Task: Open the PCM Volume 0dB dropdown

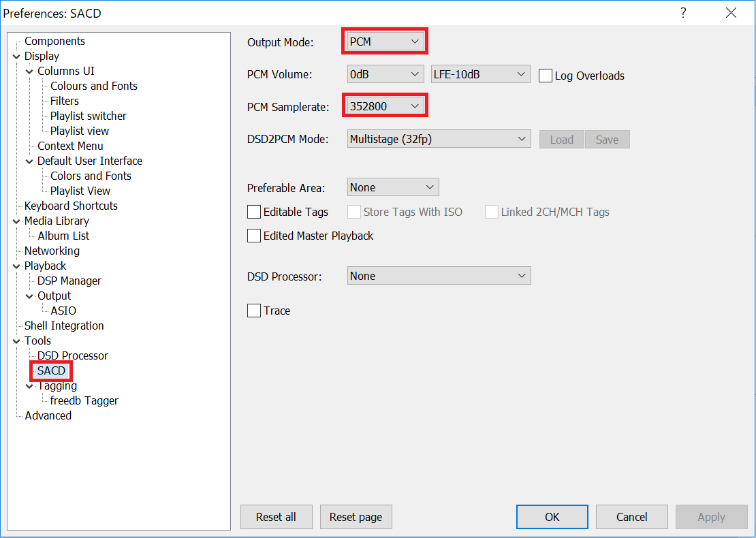Action: pyautogui.click(x=385, y=74)
